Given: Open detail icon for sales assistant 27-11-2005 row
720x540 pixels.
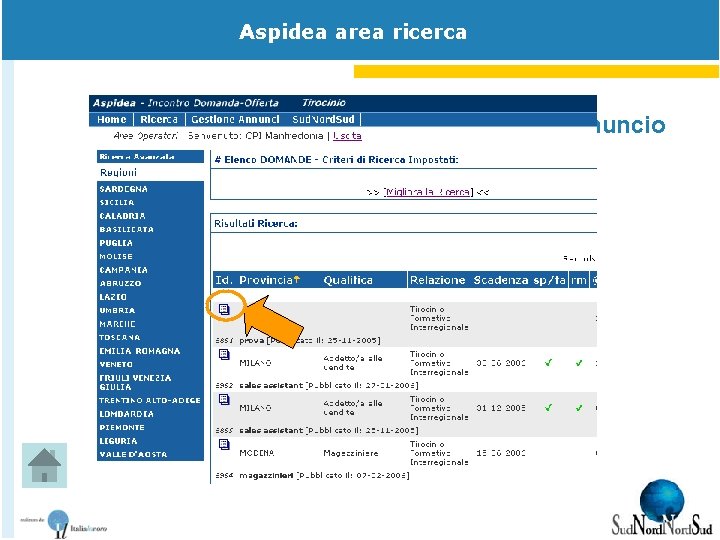Looking at the screenshot, I should tap(224, 354).
